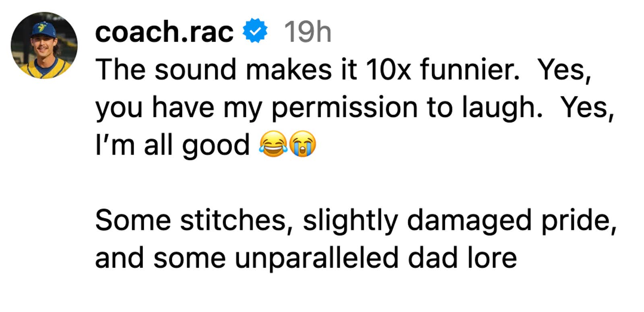Click the "I'm all good" text

click(x=172, y=145)
